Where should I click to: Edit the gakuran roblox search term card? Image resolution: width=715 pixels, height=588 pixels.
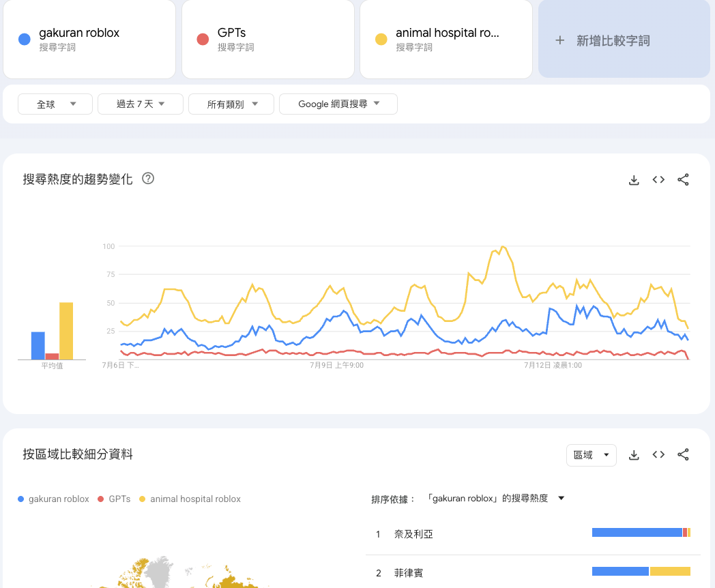(x=89, y=39)
